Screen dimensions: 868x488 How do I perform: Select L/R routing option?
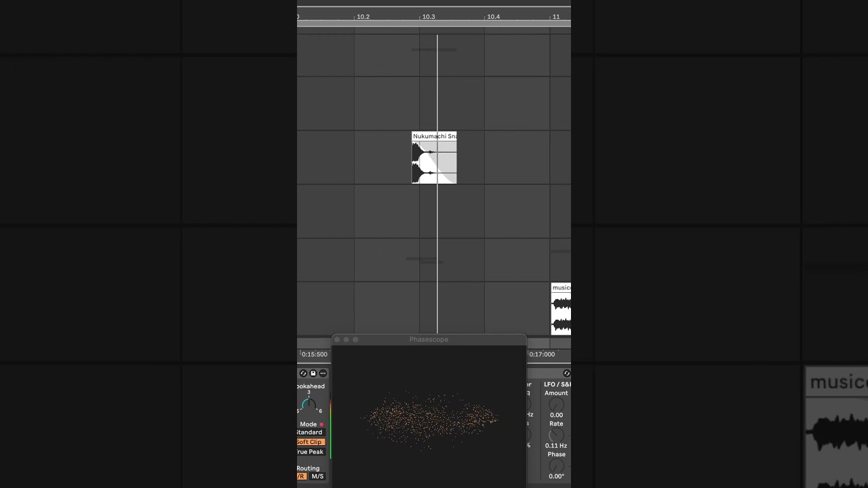click(x=302, y=476)
